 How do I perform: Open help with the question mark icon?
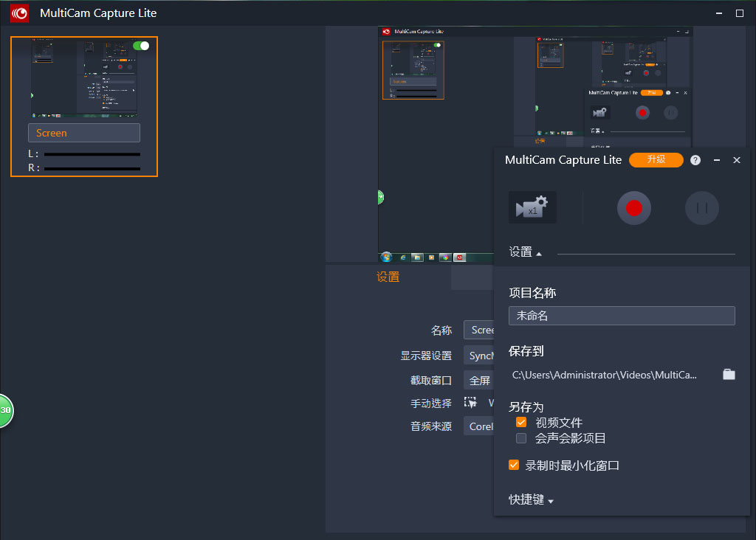(x=695, y=160)
